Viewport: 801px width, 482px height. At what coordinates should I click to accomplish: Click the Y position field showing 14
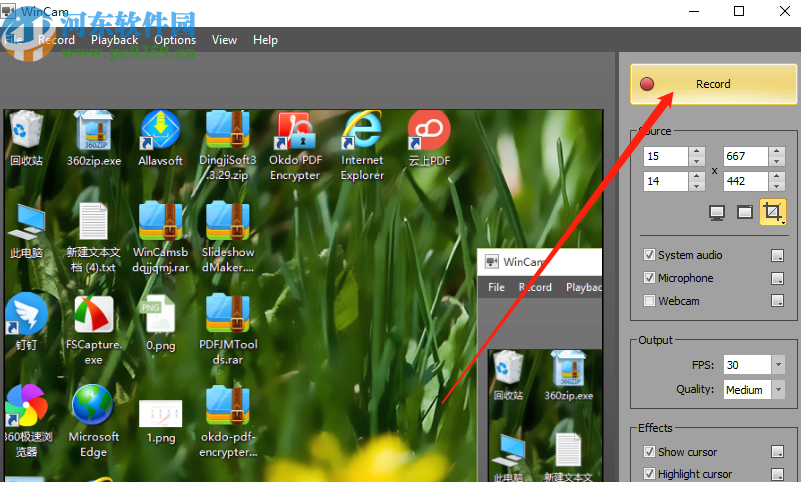(666, 181)
